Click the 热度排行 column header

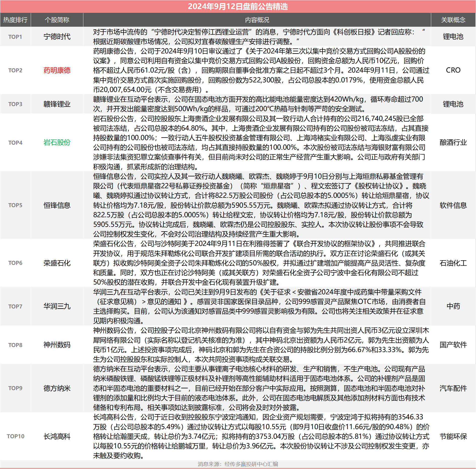click(15, 20)
